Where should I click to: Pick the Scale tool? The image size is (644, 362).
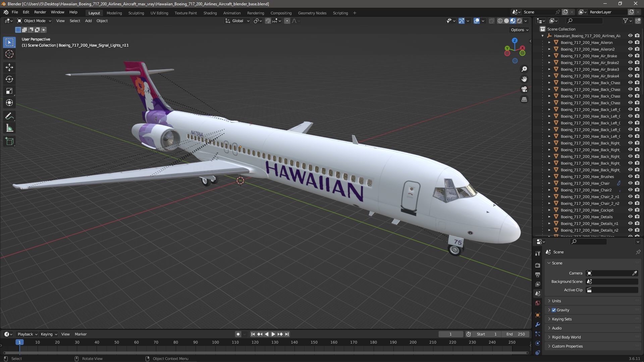9,91
